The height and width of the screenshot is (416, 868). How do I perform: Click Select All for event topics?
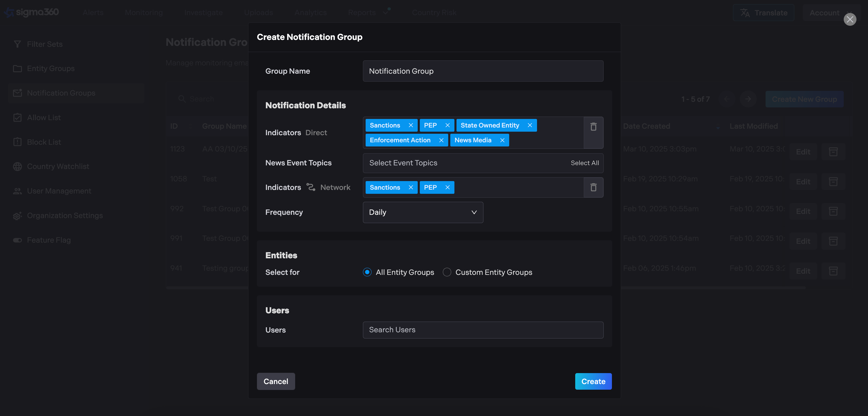(x=584, y=163)
